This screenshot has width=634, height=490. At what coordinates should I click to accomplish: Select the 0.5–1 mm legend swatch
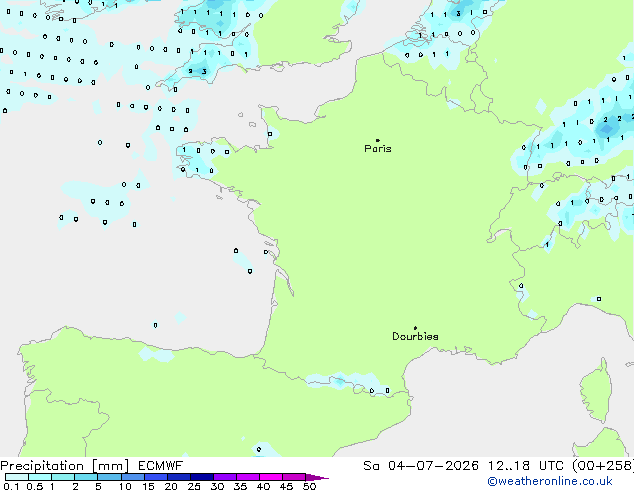[40, 477]
